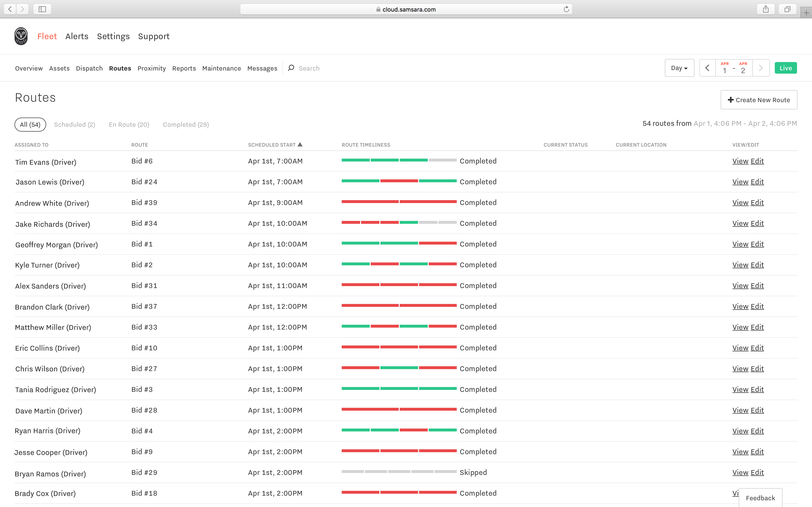Select the All (54) filter pill
The width and height of the screenshot is (812, 507).
(x=30, y=124)
